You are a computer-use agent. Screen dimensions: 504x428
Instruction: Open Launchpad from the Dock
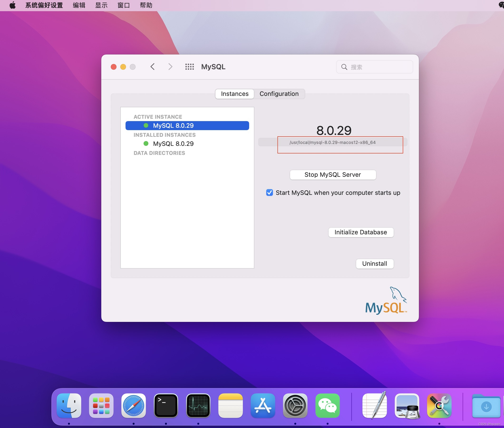[101, 405]
